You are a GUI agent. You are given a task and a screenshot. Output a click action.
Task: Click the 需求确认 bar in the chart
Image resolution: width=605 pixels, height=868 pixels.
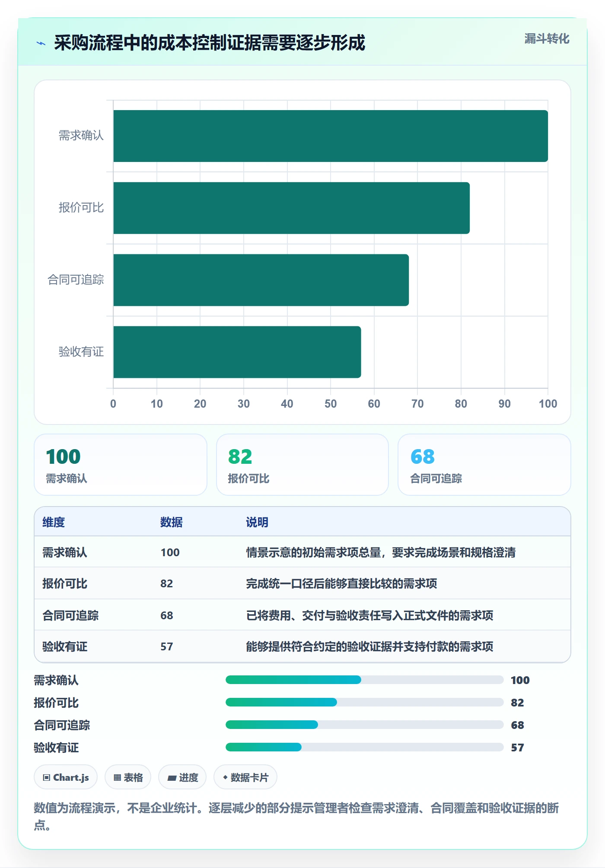[x=331, y=136]
